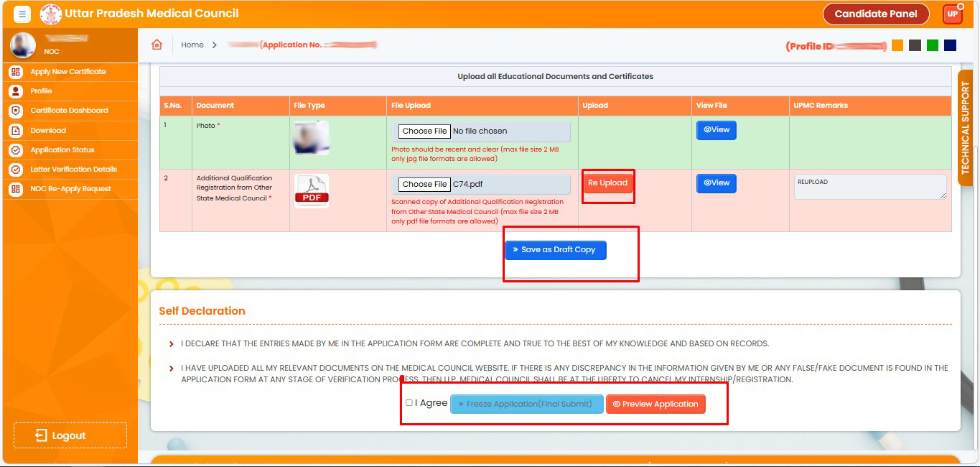980x467 pixels.
Task: Tick the I Agree checkbox
Action: (x=409, y=403)
